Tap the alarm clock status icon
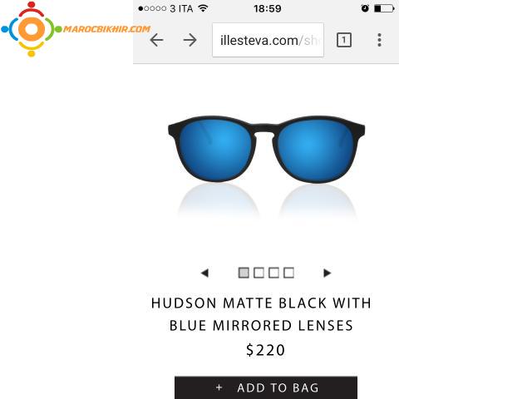 [365, 8]
